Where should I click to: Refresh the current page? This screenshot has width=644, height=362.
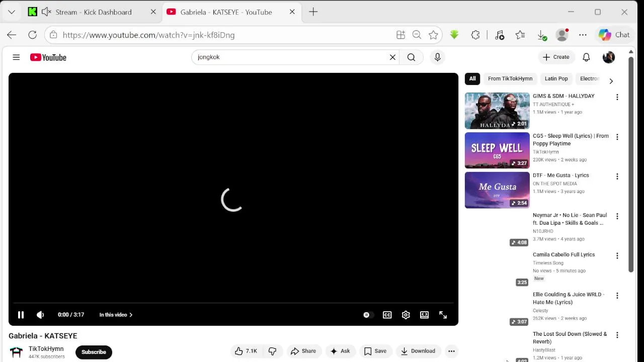(32, 35)
